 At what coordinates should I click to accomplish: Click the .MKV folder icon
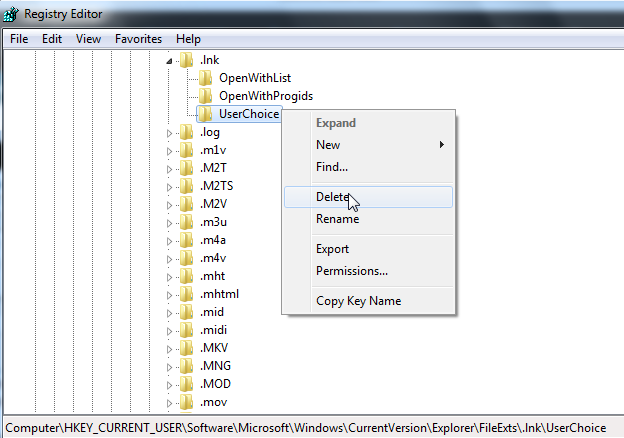point(186,348)
